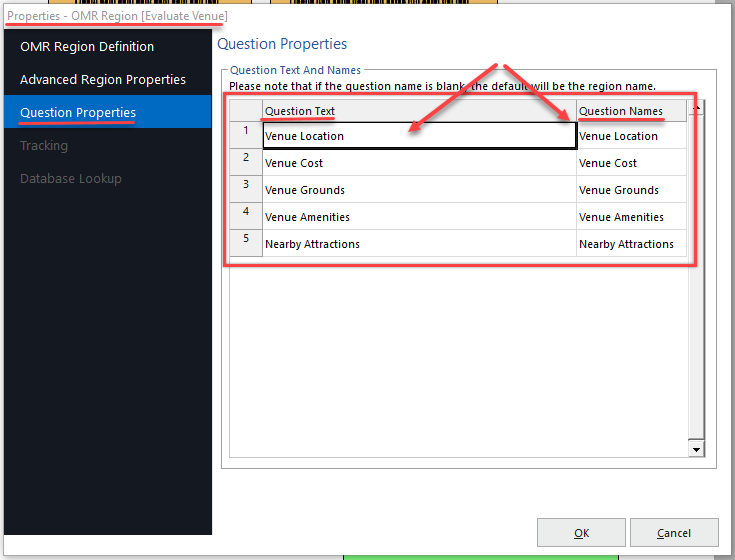Screen dimensions: 735x560
Task: Select row header number 5
Action: (x=246, y=243)
